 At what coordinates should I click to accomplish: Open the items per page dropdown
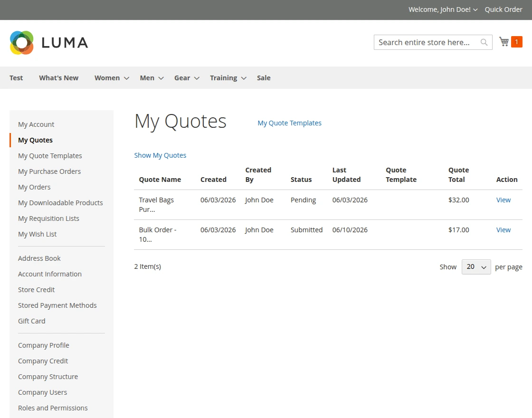pyautogui.click(x=476, y=267)
